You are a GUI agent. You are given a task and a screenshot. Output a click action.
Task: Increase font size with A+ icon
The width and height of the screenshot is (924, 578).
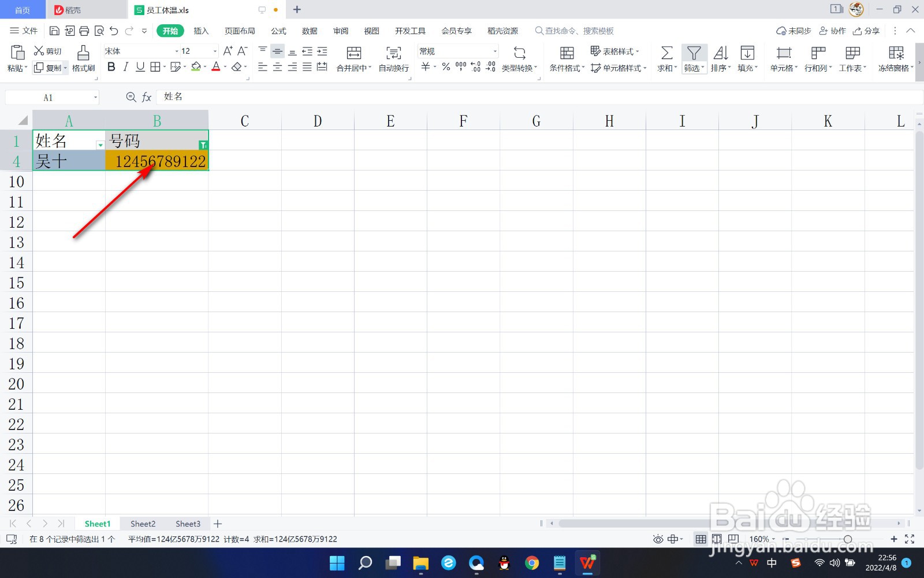pyautogui.click(x=228, y=51)
